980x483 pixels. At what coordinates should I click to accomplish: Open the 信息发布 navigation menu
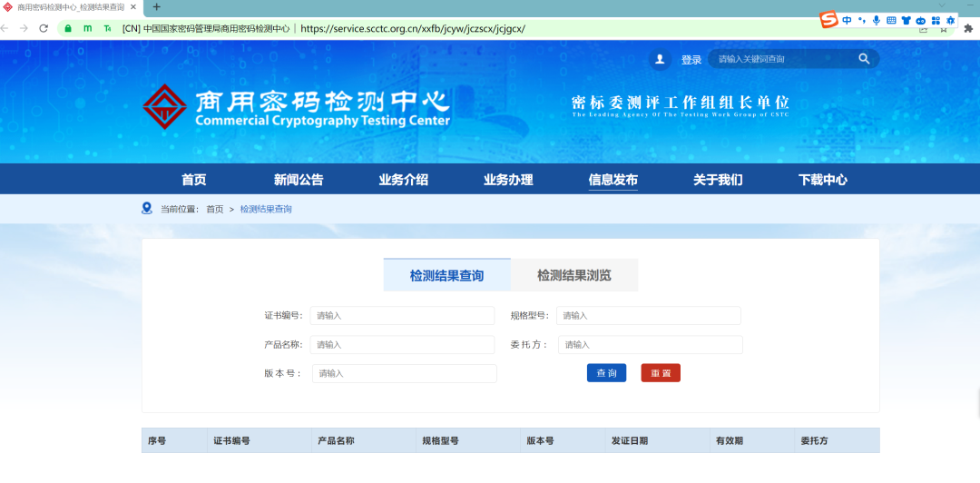(x=612, y=180)
